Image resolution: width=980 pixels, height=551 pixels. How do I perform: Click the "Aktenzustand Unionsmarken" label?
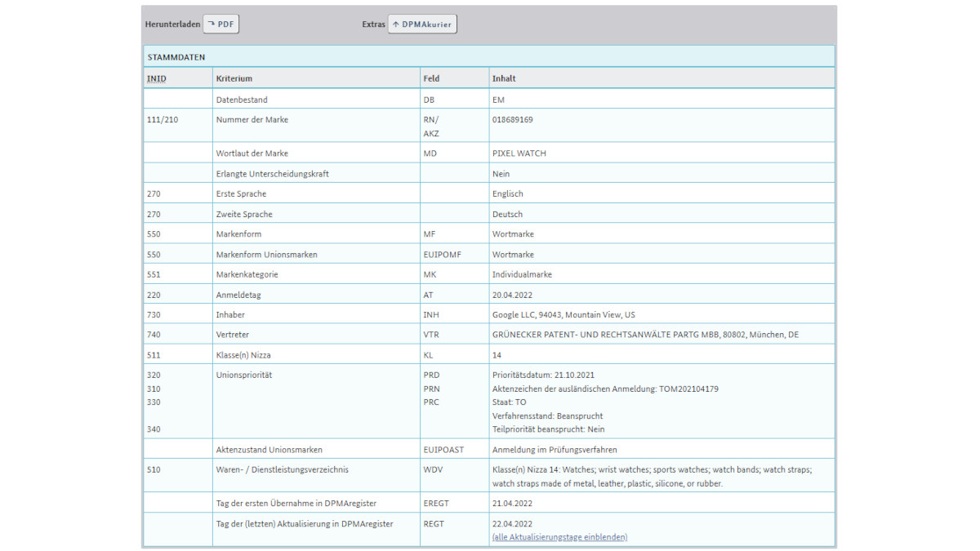point(269,450)
